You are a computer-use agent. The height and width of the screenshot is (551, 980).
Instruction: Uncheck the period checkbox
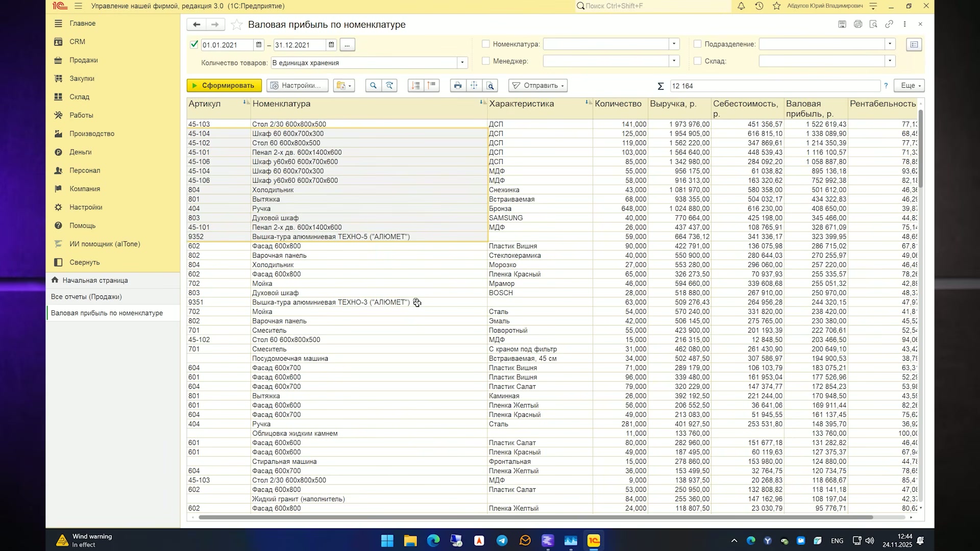[194, 44]
